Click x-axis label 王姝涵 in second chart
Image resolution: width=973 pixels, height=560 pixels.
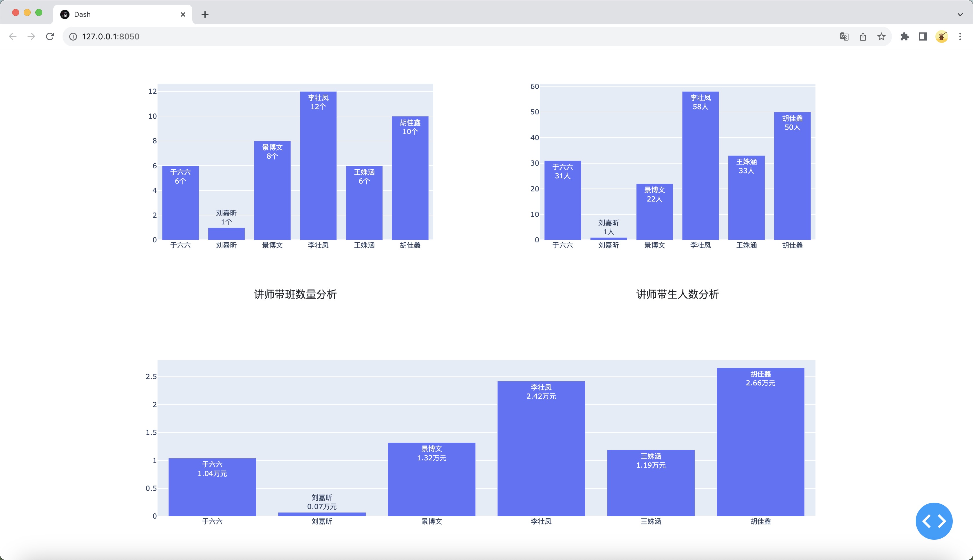coord(747,245)
